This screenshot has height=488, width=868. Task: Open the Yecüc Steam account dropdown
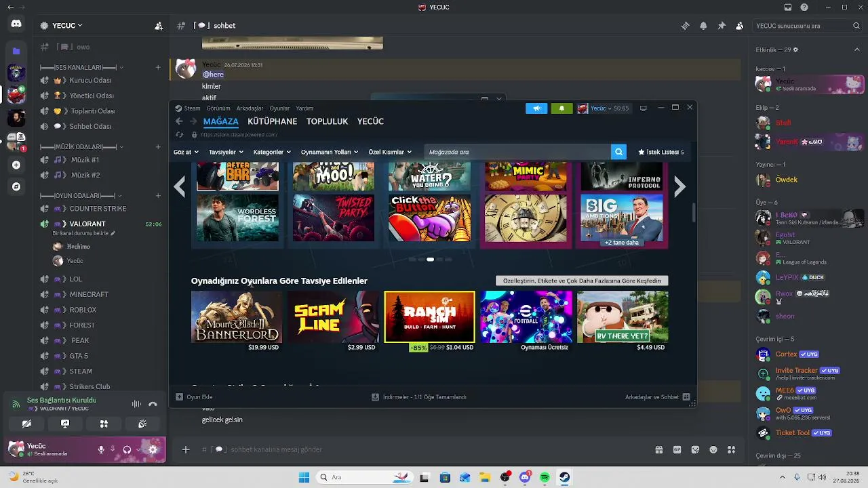604,108
